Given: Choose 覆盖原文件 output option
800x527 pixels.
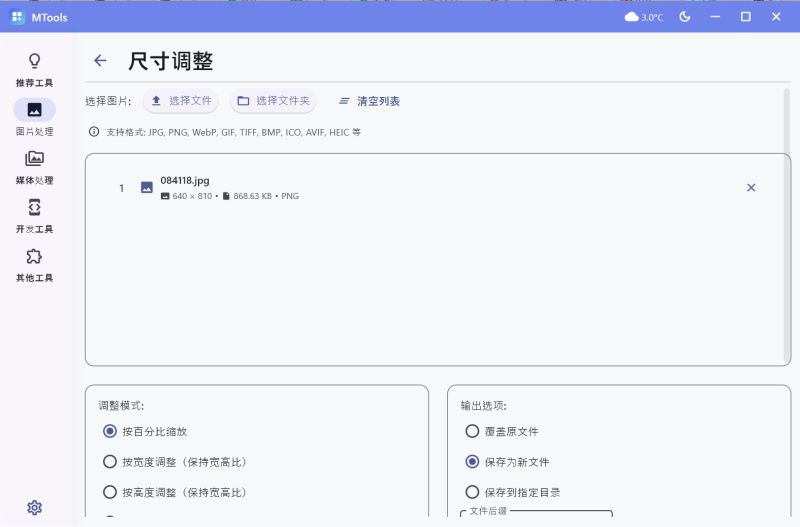Looking at the screenshot, I should [x=502, y=432].
